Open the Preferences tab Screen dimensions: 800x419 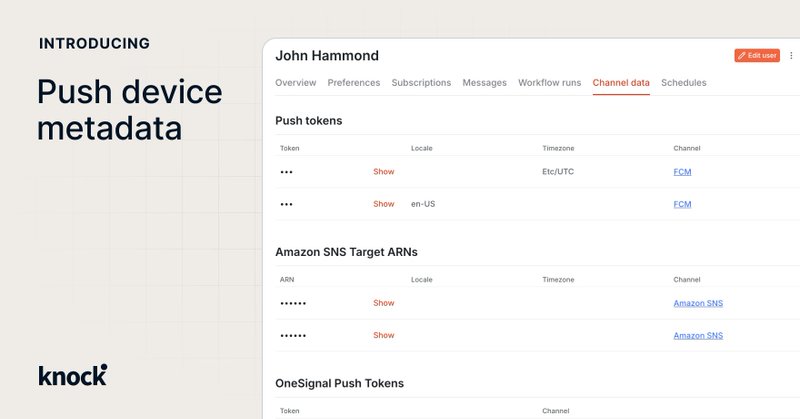[354, 83]
